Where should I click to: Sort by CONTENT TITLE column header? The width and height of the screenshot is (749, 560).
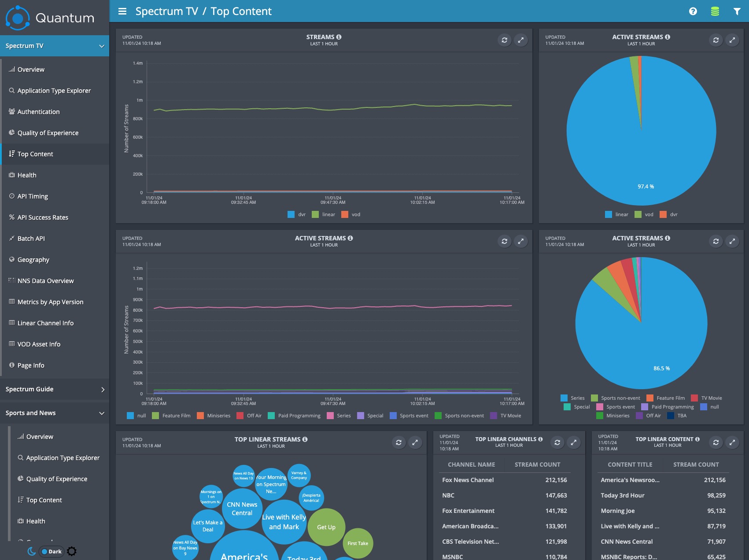click(x=630, y=464)
